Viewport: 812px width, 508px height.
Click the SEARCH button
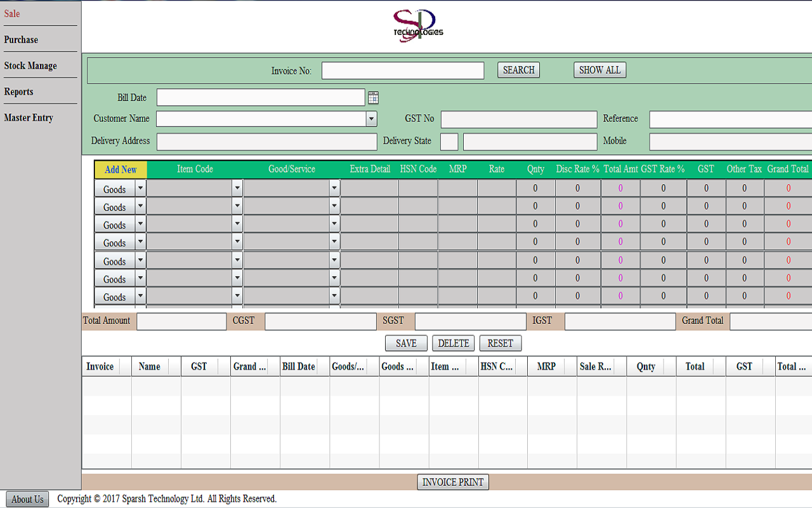[518, 70]
